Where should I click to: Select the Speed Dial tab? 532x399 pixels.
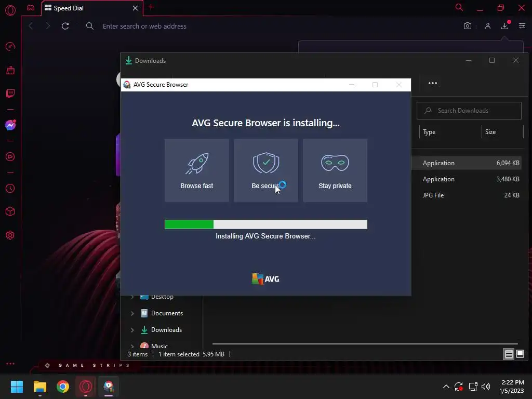(91, 8)
